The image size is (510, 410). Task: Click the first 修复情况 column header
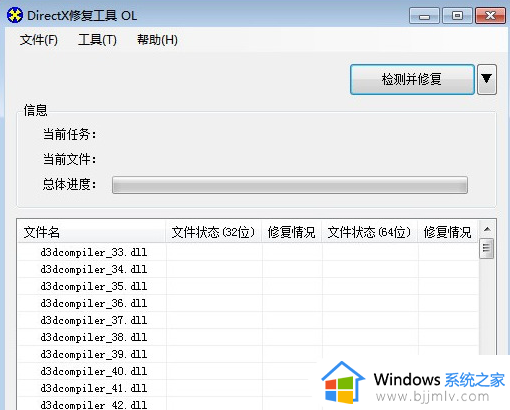coord(292,232)
